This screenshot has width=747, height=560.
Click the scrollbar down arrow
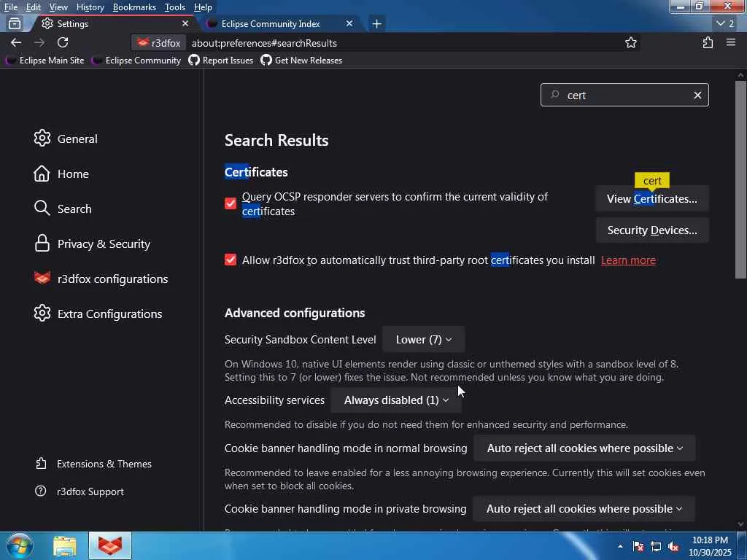[x=741, y=525]
